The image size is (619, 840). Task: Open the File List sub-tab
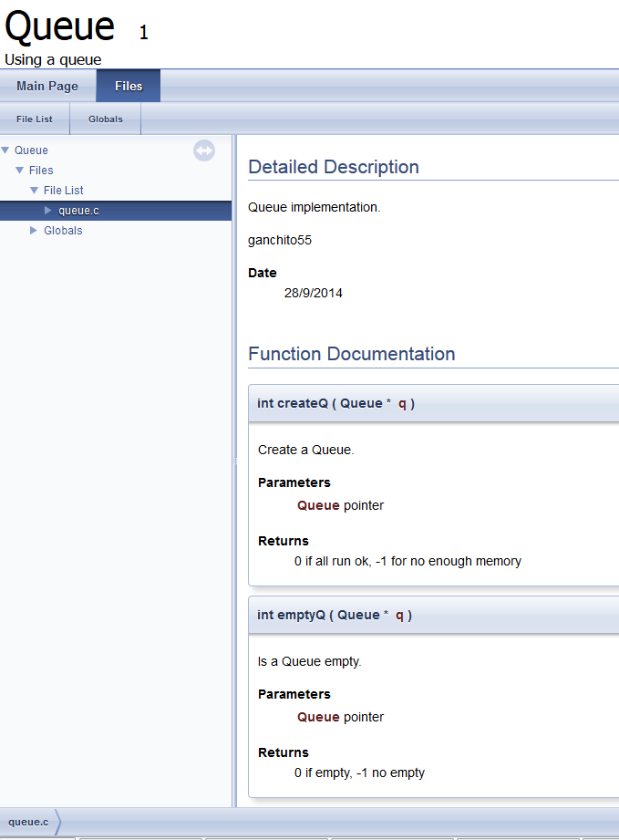point(35,119)
